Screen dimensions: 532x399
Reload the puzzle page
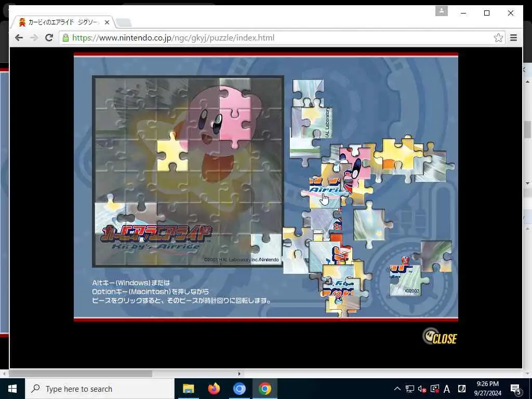coord(49,37)
